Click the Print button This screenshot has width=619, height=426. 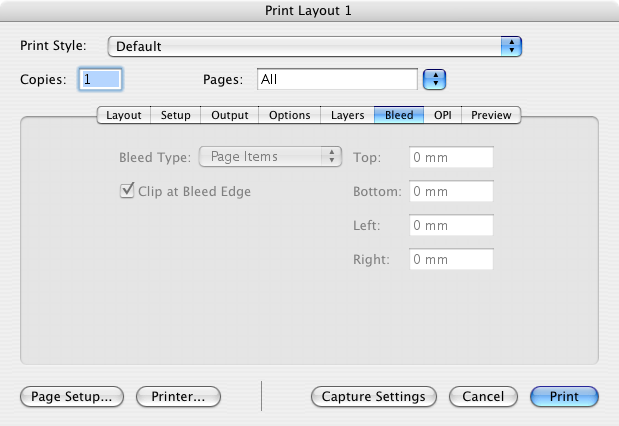[564, 396]
